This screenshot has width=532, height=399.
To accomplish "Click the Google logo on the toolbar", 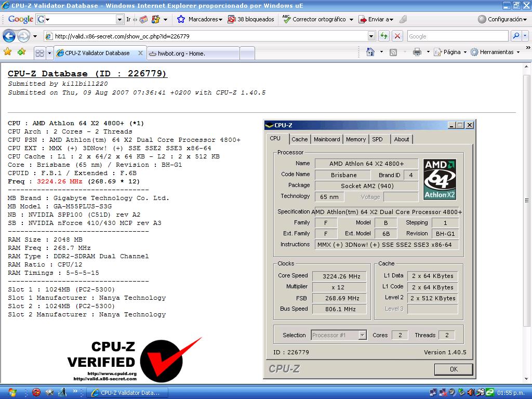I will pos(20,19).
